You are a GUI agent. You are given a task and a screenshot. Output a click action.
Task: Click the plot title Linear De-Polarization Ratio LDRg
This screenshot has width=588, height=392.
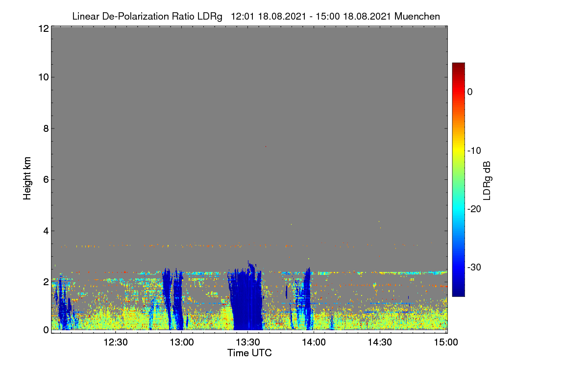[x=147, y=17]
